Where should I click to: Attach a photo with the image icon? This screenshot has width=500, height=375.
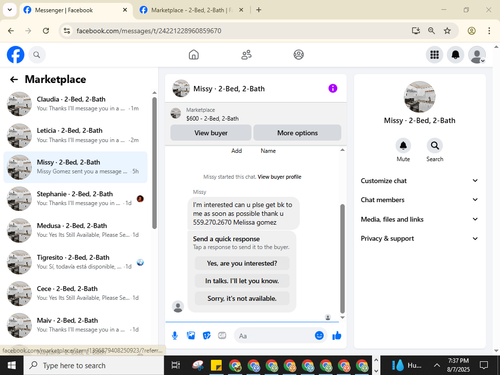click(x=191, y=336)
